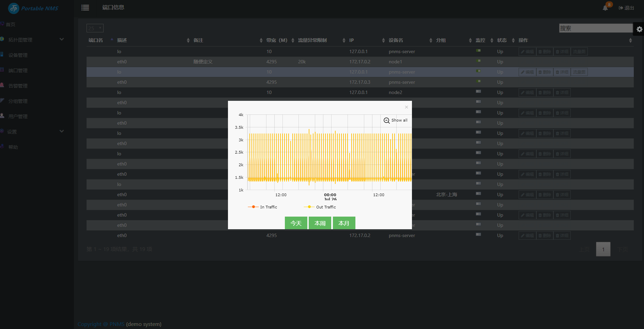
Task: Open 分组管理 in sidebar
Action: [18, 101]
